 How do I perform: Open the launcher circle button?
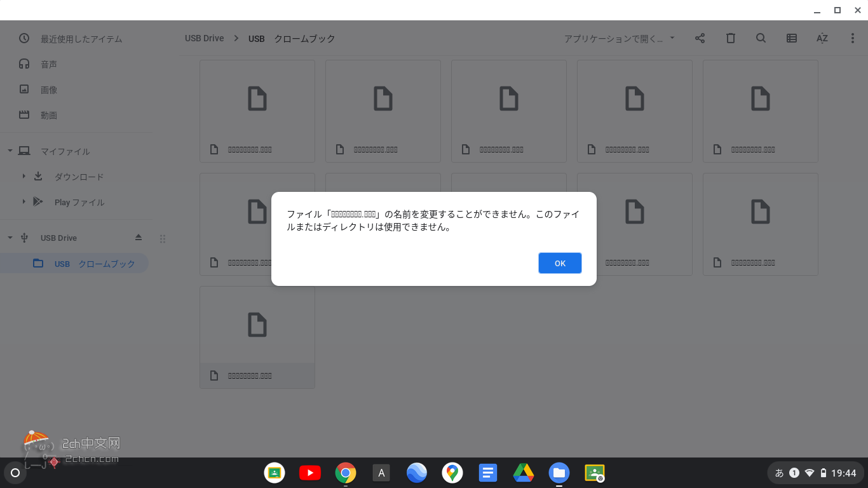(15, 473)
